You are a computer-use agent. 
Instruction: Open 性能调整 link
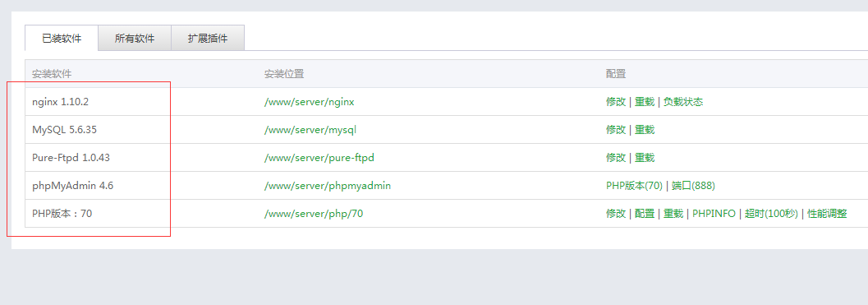click(x=827, y=214)
